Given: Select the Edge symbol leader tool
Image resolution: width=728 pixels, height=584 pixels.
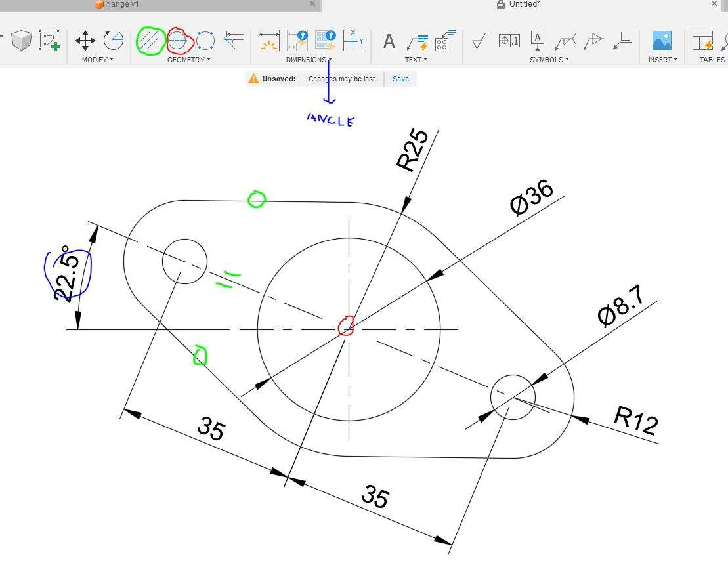Looking at the screenshot, I should tap(622, 41).
